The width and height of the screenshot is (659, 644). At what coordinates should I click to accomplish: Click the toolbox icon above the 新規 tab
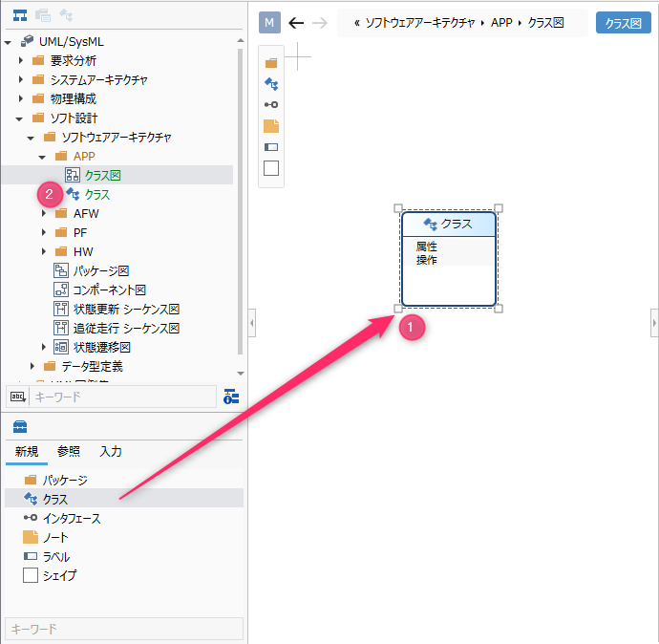20,426
